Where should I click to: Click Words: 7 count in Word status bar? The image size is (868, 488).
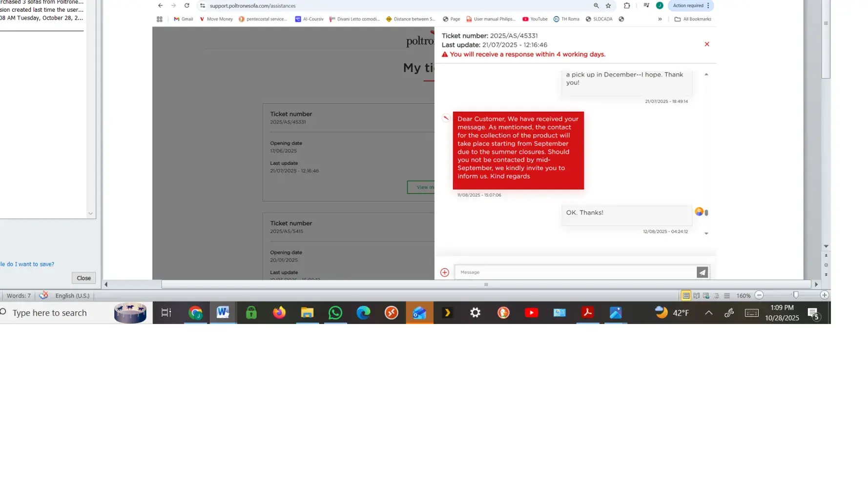click(x=19, y=295)
